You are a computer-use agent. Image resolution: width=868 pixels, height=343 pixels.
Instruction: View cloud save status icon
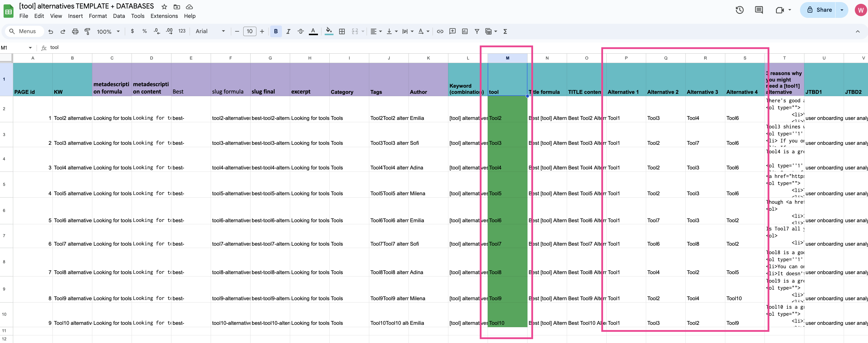[x=189, y=7]
